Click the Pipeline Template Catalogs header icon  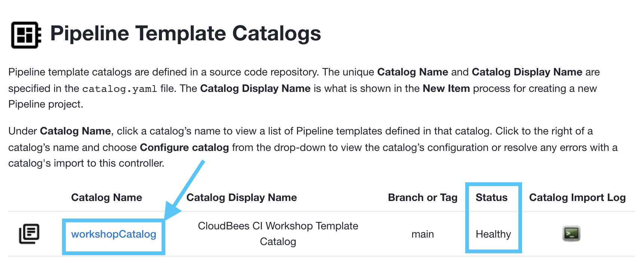[x=26, y=35]
